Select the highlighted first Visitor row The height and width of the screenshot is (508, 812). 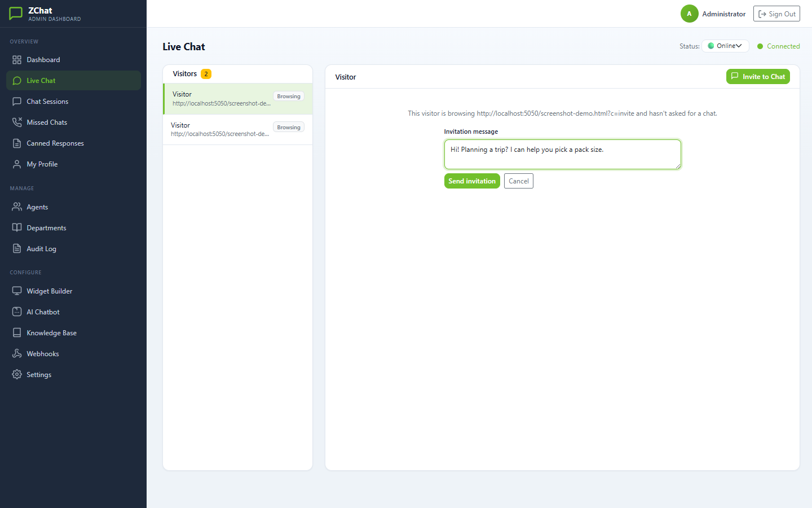238,99
